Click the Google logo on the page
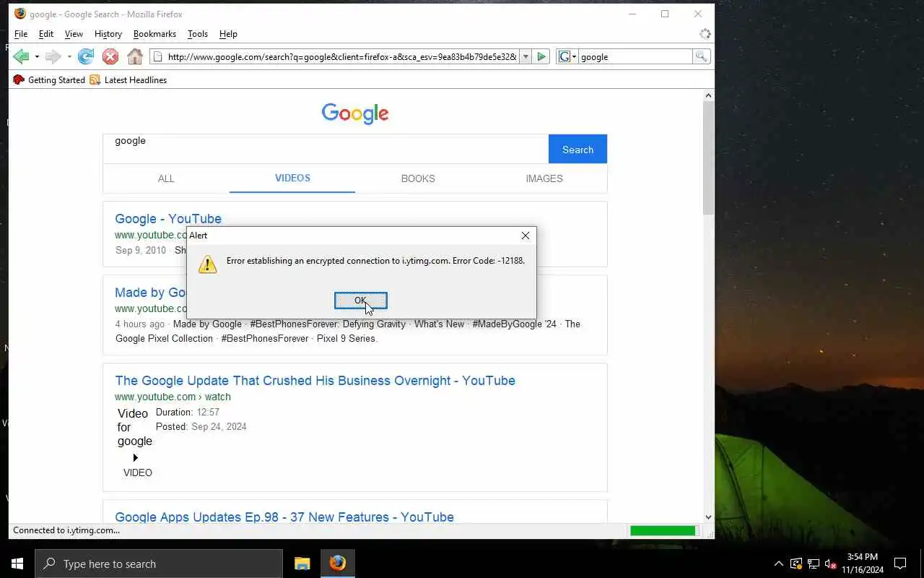 (355, 113)
